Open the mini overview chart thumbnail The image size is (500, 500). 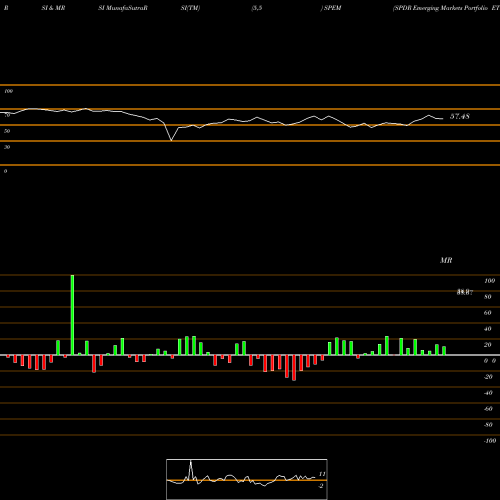[x=247, y=479]
